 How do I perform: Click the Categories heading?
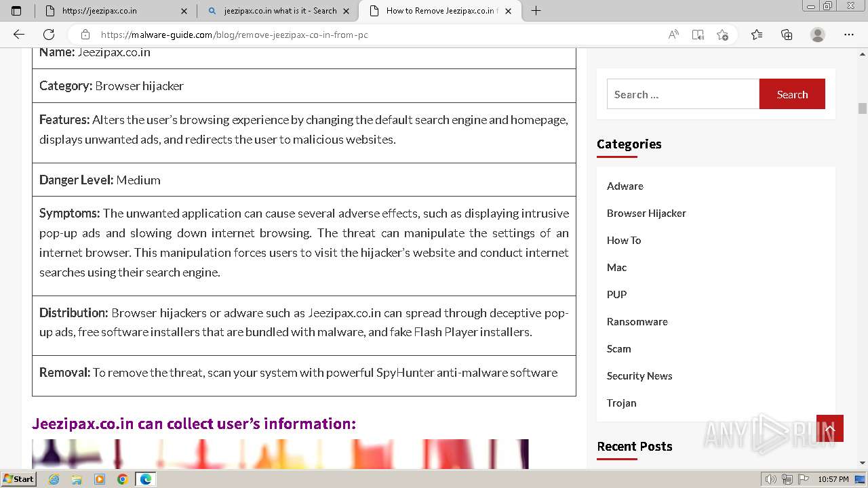coord(629,144)
